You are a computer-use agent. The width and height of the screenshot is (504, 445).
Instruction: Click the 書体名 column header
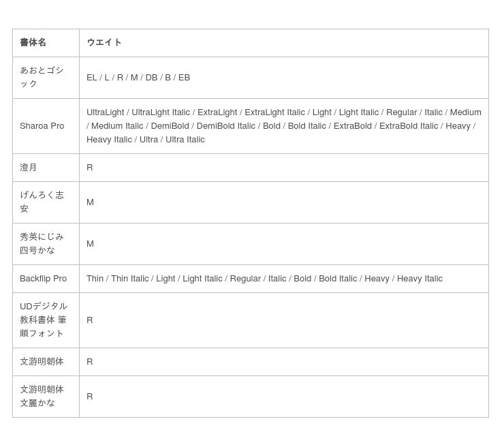[x=33, y=42]
